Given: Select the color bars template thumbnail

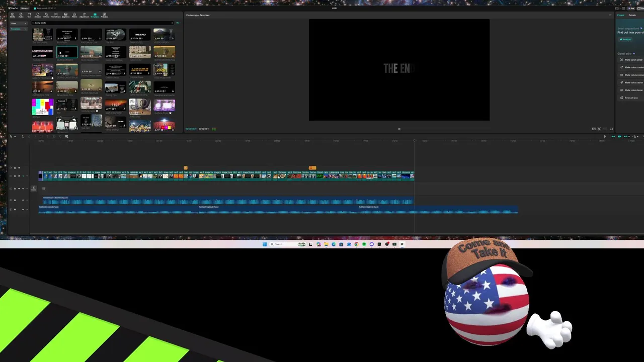Looking at the screenshot, I should coord(42,107).
